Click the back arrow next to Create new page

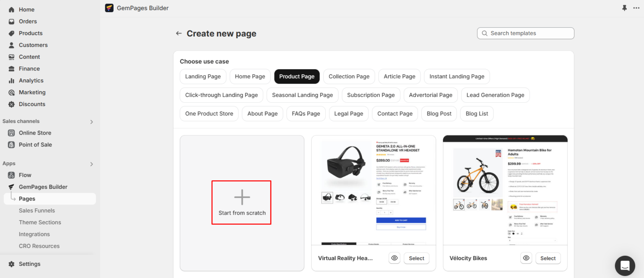pos(179,33)
